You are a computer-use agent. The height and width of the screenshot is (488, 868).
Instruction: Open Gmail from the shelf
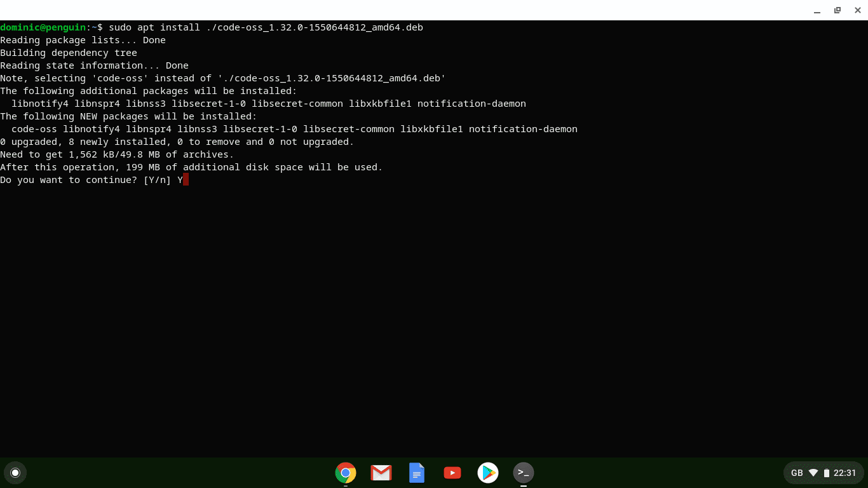pyautogui.click(x=381, y=473)
